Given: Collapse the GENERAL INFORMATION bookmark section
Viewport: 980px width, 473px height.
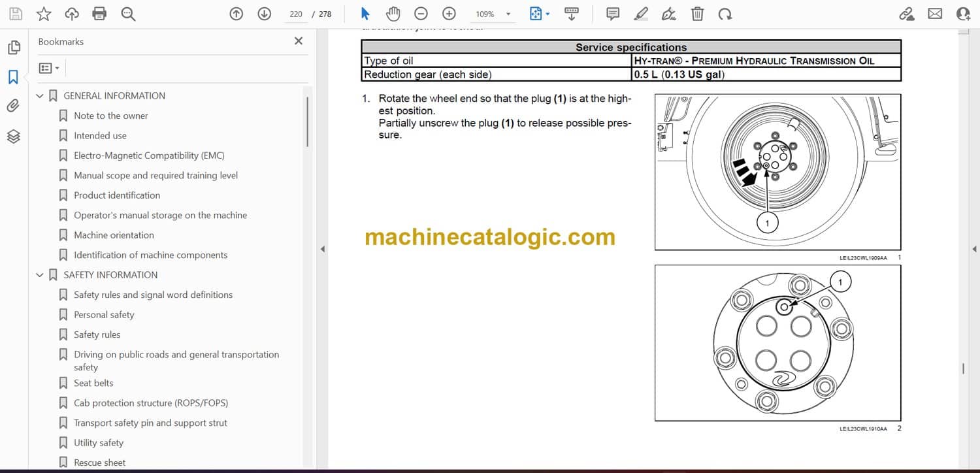Looking at the screenshot, I should 40,96.
